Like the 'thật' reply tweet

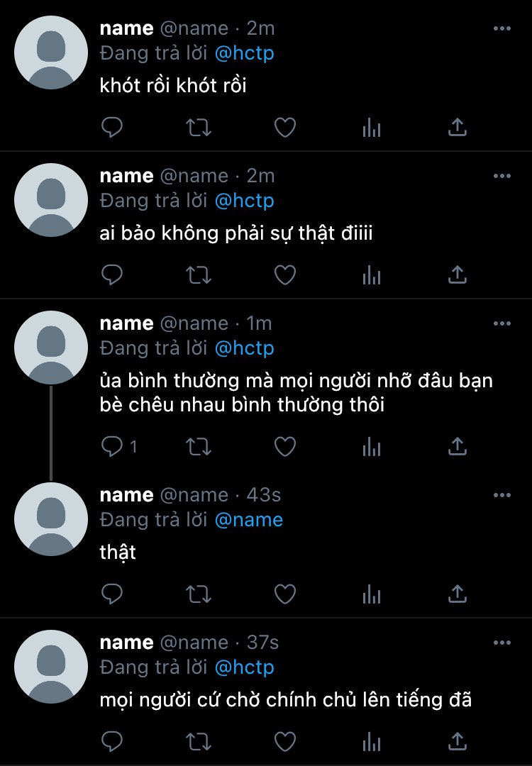coord(285,594)
